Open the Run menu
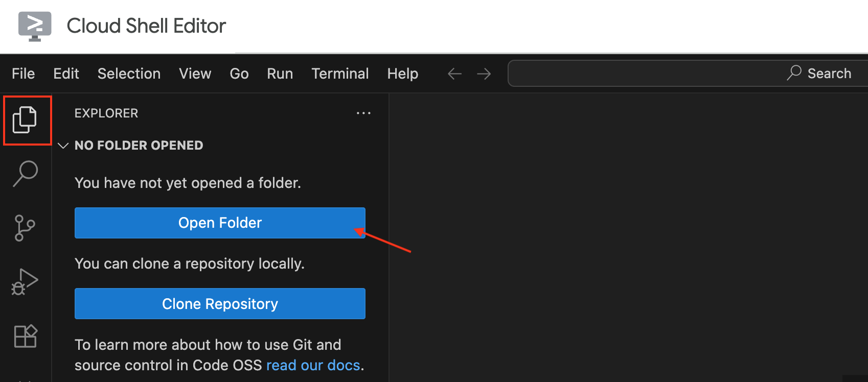This screenshot has width=868, height=382. click(280, 74)
